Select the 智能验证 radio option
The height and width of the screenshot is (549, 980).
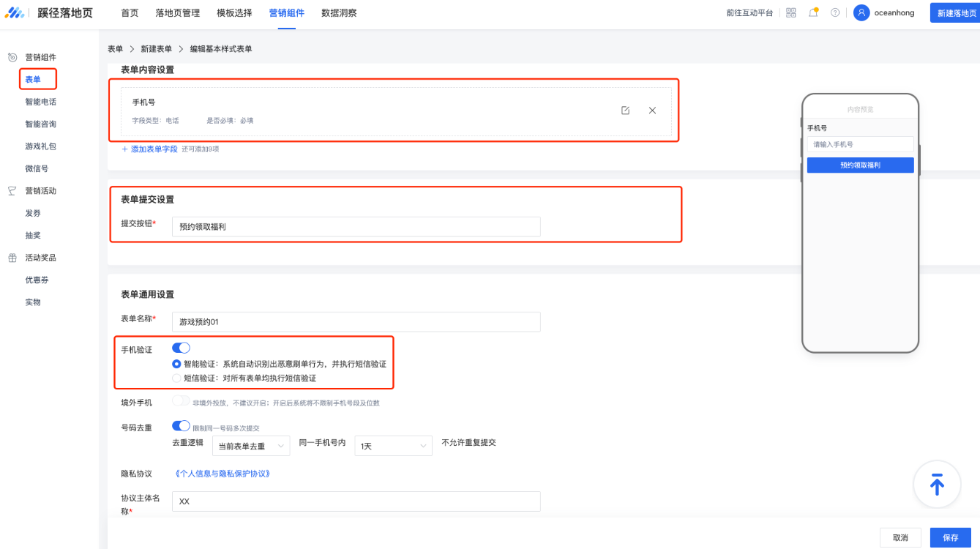176,364
